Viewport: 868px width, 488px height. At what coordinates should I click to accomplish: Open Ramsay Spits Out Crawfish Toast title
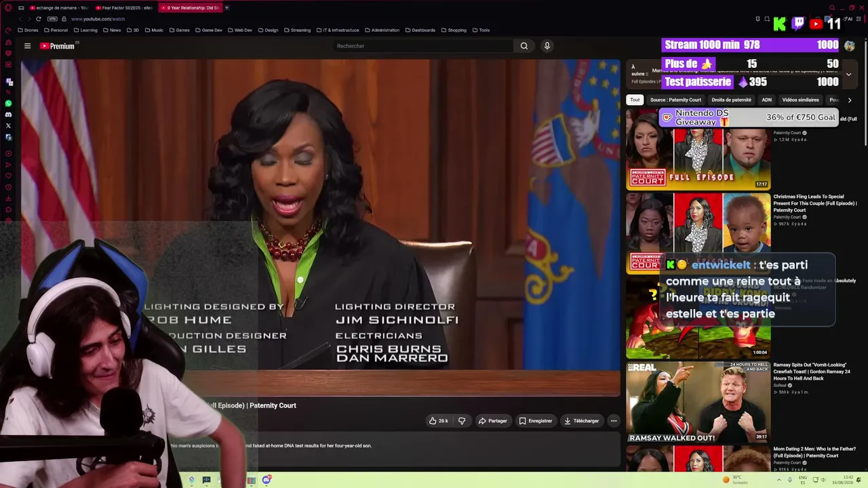(x=813, y=371)
